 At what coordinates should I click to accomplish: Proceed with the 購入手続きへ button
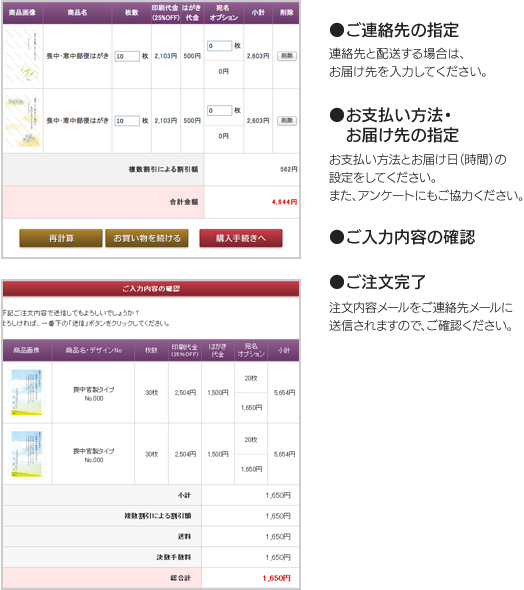coord(241,238)
